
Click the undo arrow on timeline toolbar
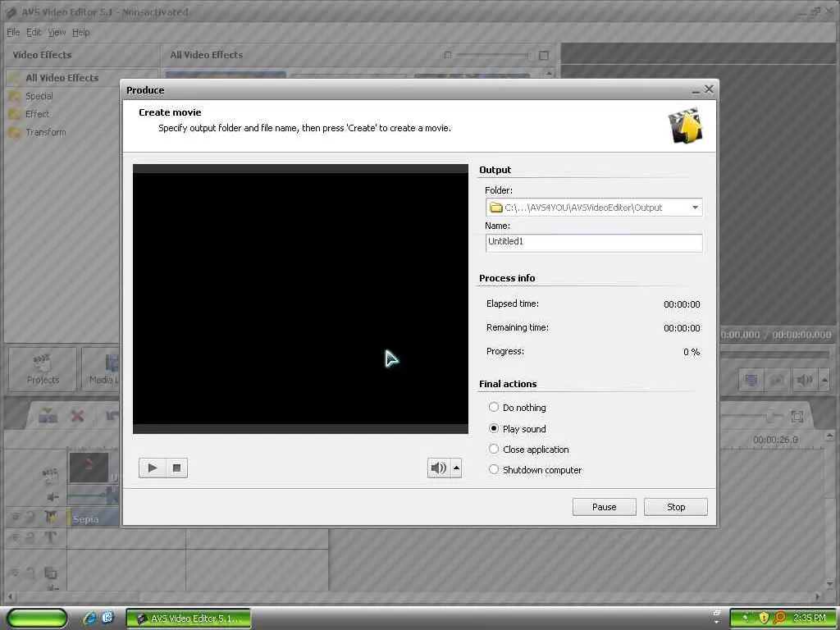[x=112, y=416]
